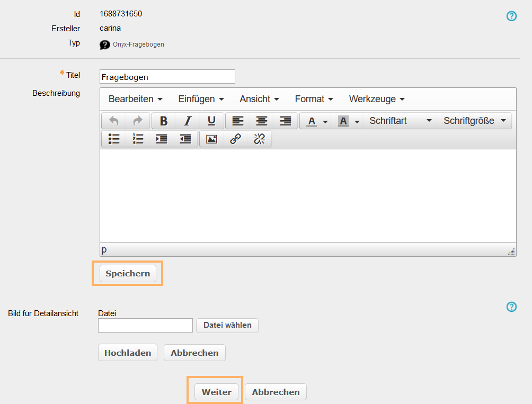Open the Bearbeiten menu
532x404 pixels.
[135, 99]
